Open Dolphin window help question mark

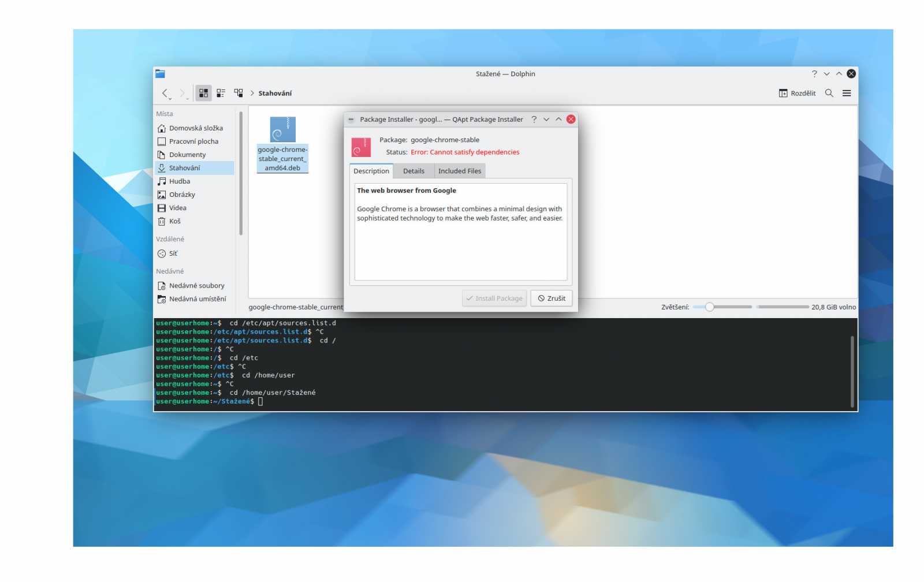click(814, 74)
